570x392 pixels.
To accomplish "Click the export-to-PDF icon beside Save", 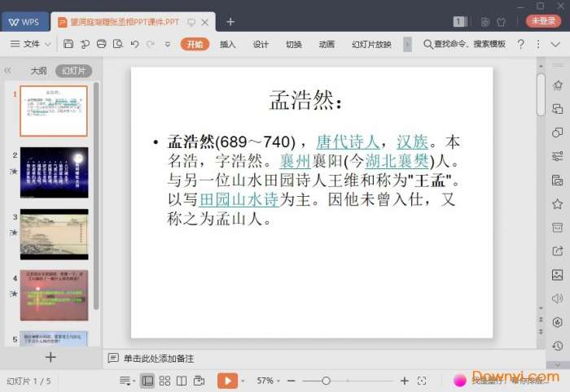I will coord(85,44).
